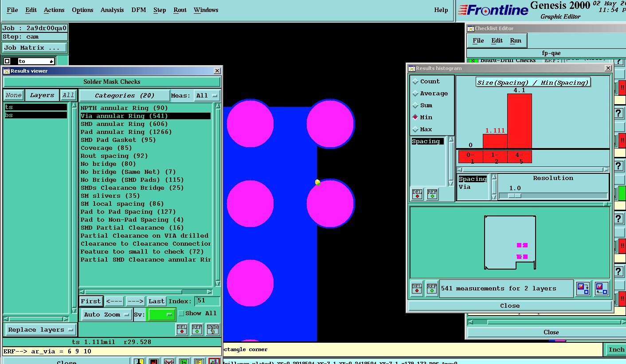This screenshot has width=626, height=364.
Task: Click histogram icon with left-pointing arrow
Action: point(601,289)
